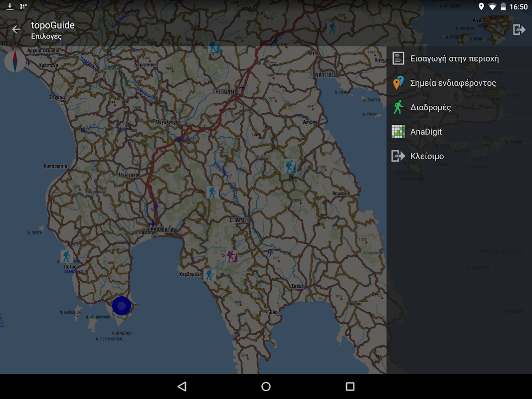Tap the battery icon in the status bar
532x399 pixels.
[504, 6]
